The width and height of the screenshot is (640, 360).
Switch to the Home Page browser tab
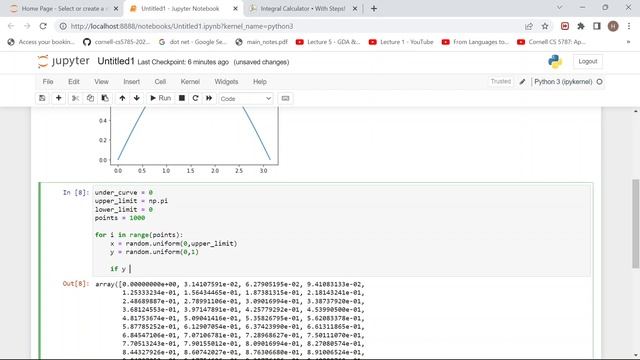(64, 9)
